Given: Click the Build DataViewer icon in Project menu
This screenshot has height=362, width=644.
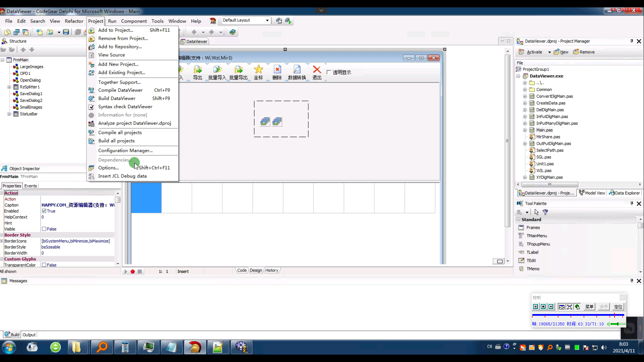Looking at the screenshot, I should (91, 99).
